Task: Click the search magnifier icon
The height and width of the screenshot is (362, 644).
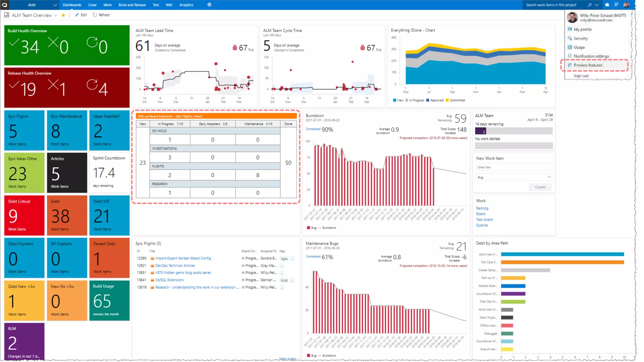Action: tap(590, 5)
